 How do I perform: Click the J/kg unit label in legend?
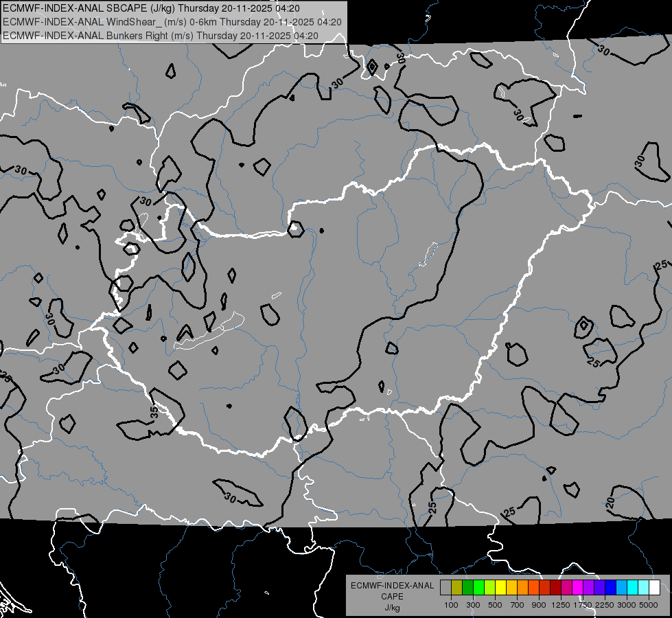tap(392, 608)
